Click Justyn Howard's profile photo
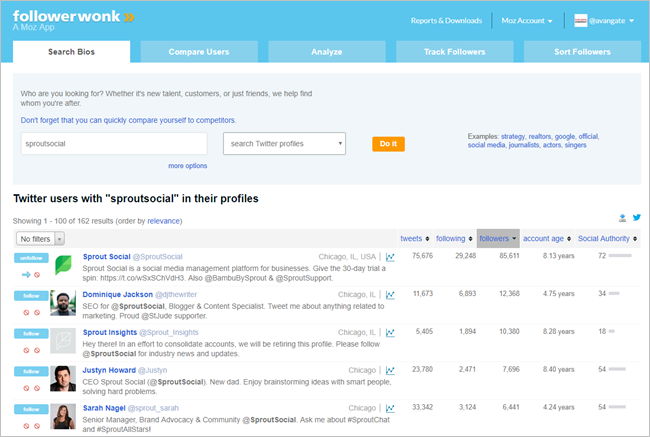This screenshot has width=650, height=437. click(63, 379)
